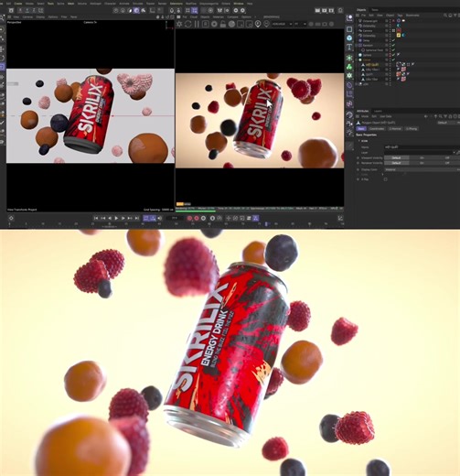The width and height of the screenshot is (460, 476).
Task: Open Edit Render Settings icon
Action: pos(331,10)
